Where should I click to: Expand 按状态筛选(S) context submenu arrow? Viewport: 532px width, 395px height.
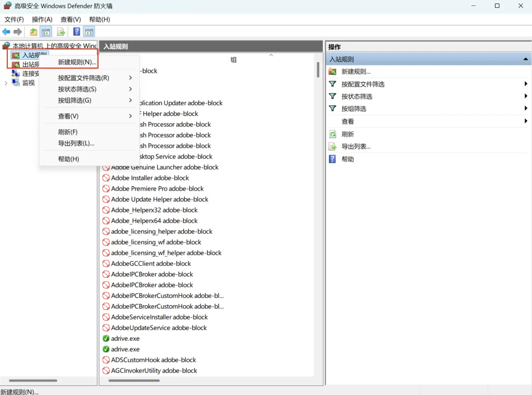pos(130,89)
